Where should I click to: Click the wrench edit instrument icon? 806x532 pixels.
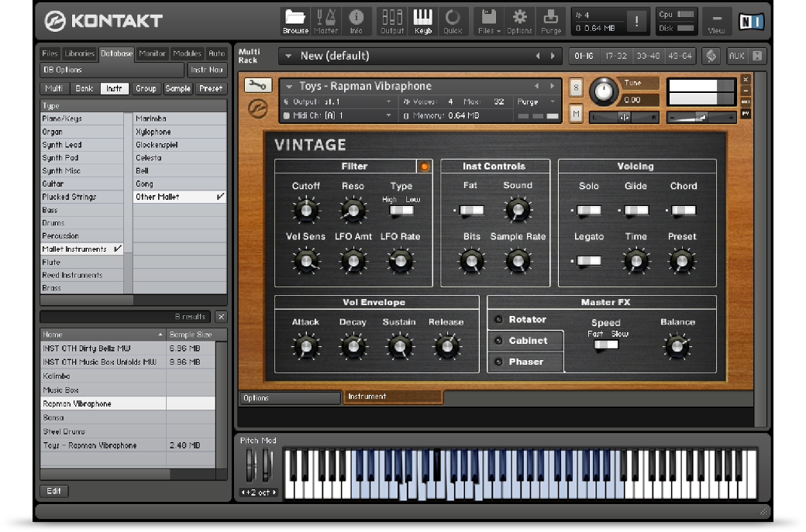(x=258, y=86)
